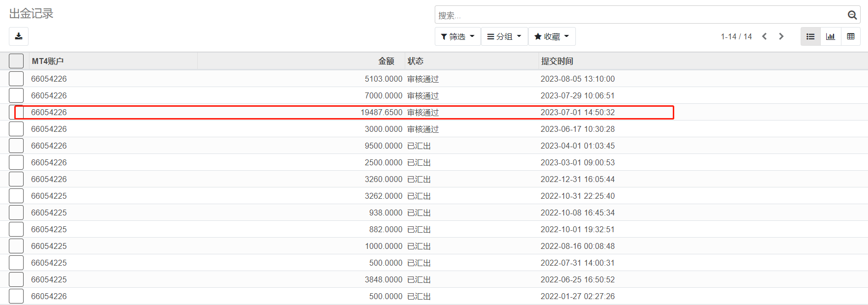Click amount 3262.0000
Screen dimensions: 868x305
[384, 196]
